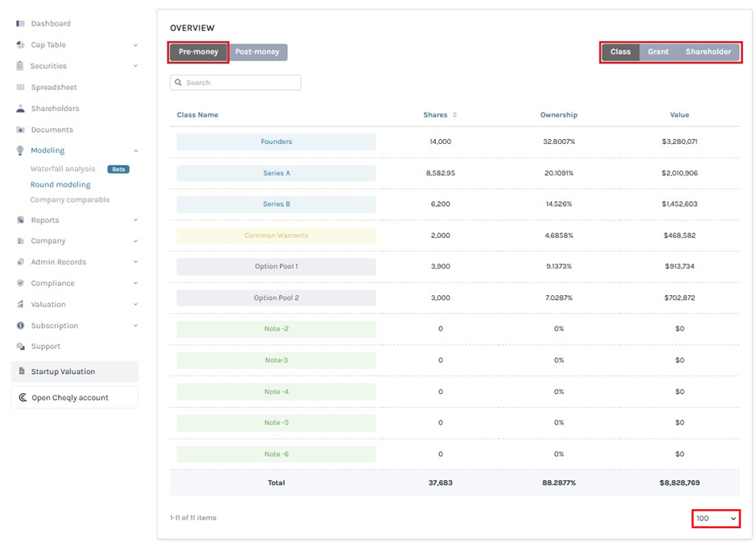The width and height of the screenshot is (756, 542).
Task: Open the items-per-page dropdown showing 100
Action: [x=716, y=519]
